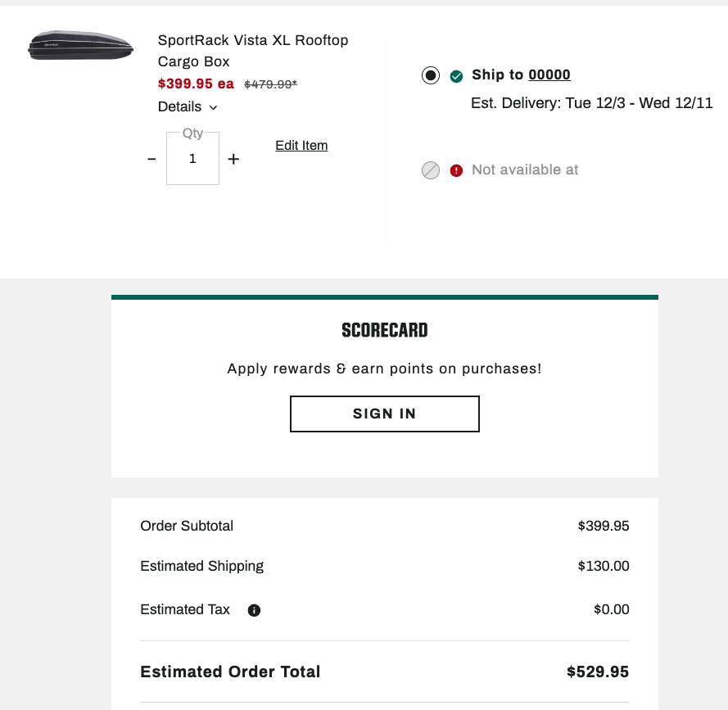Viewport: 728px width, 710px height.
Task: Click the estimated delivery date text
Action: pyautogui.click(x=591, y=103)
